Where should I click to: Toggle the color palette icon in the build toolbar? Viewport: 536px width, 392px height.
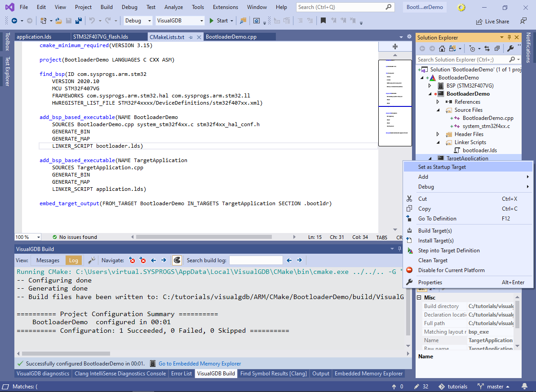point(177,260)
